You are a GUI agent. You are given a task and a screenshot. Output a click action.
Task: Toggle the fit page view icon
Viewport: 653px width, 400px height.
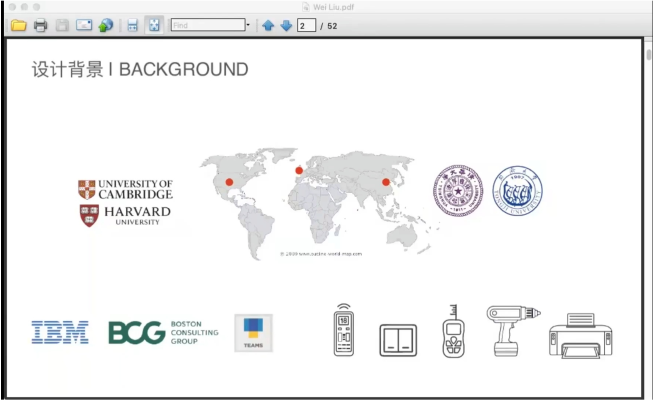tap(154, 25)
